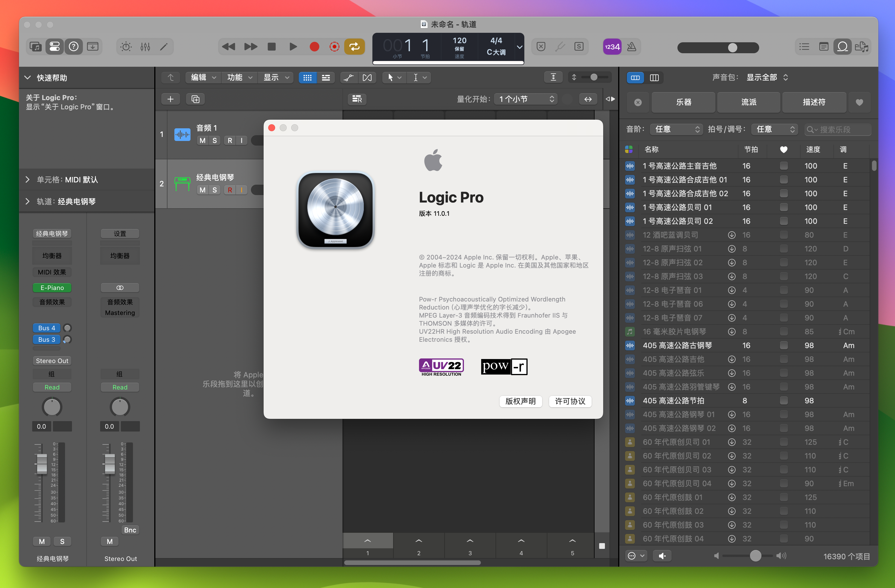The height and width of the screenshot is (588, 895).
Task: Switch to grid view in tracks toolbar
Action: 308,77
